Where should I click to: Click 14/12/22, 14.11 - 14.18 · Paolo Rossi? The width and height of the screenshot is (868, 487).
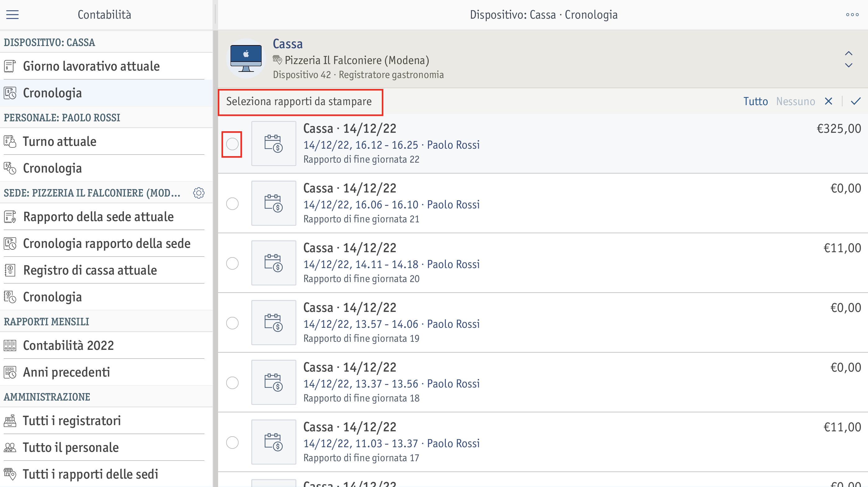[391, 264]
